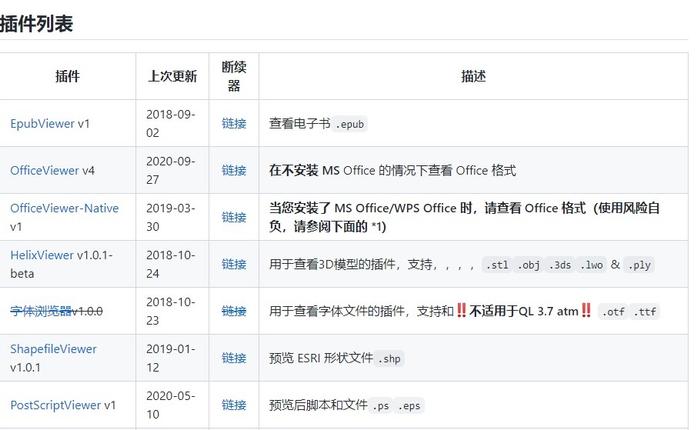Click the date 2020-09-27
700x430 pixels.
[171, 171]
